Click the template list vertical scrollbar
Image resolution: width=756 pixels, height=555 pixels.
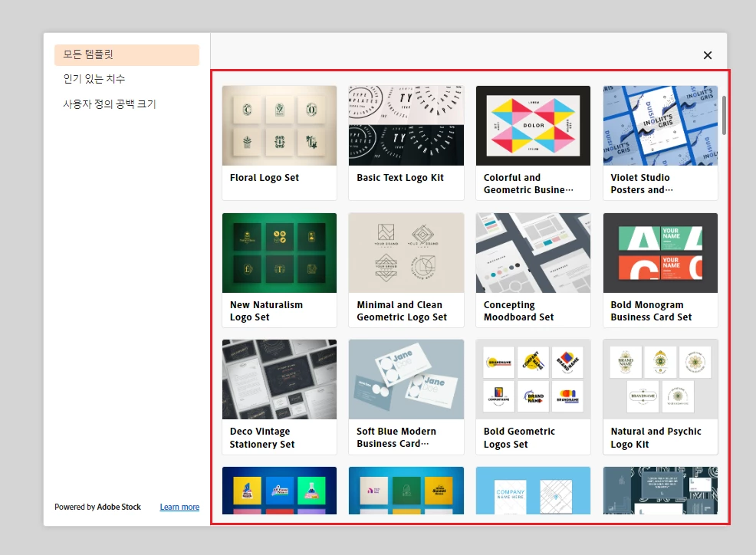tap(724, 116)
